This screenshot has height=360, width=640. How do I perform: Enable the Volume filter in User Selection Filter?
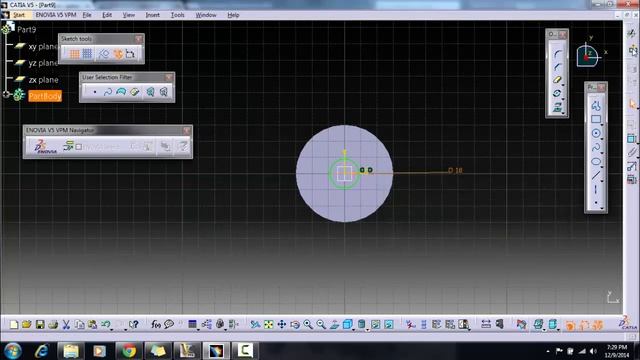click(x=135, y=92)
